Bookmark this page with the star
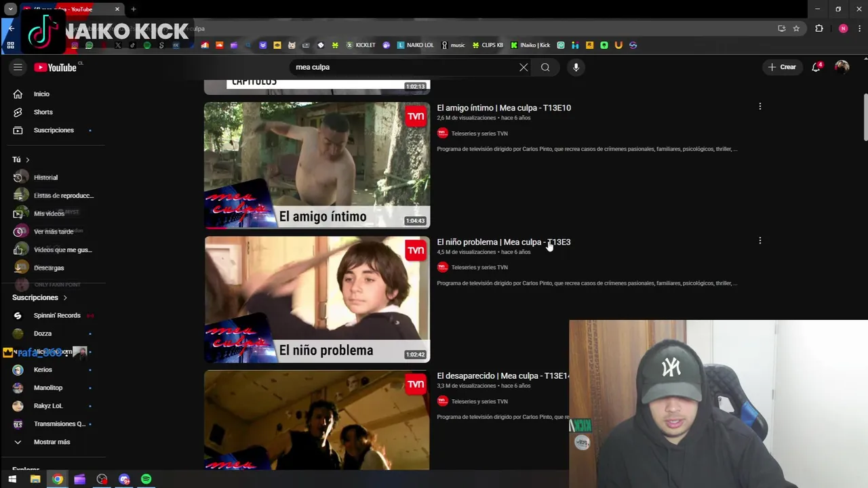The height and width of the screenshot is (488, 868). point(796,28)
